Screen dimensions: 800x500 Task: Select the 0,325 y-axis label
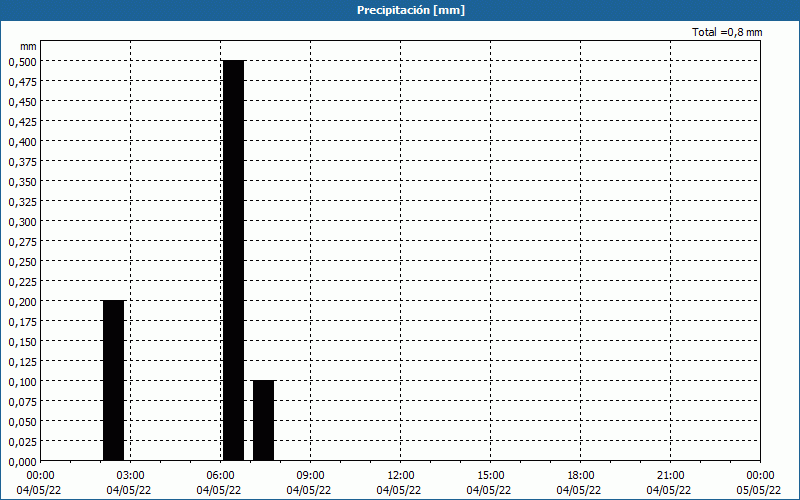[22, 202]
